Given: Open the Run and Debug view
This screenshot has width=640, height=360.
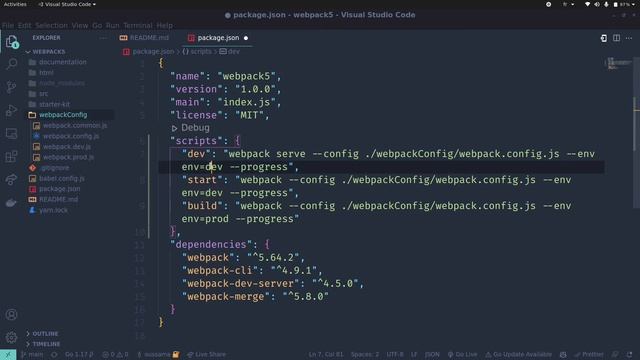Looking at the screenshot, I should point(11,110).
